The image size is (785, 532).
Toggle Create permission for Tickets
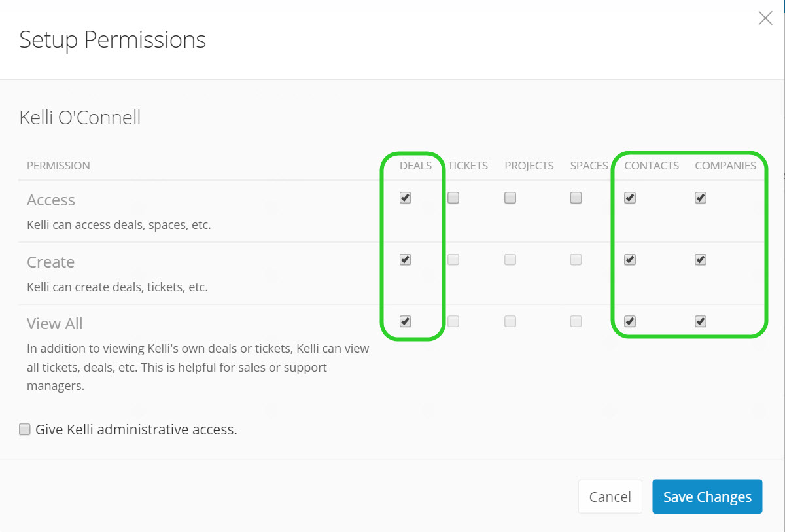453,260
